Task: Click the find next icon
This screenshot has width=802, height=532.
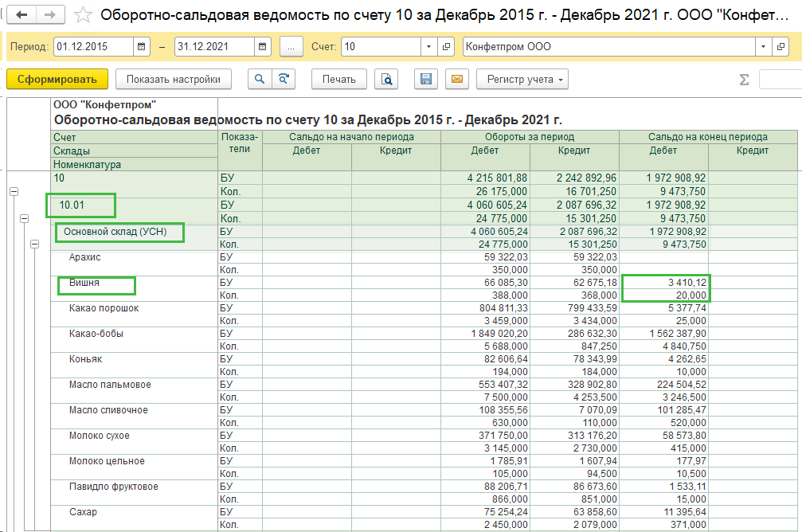Action: [284, 80]
